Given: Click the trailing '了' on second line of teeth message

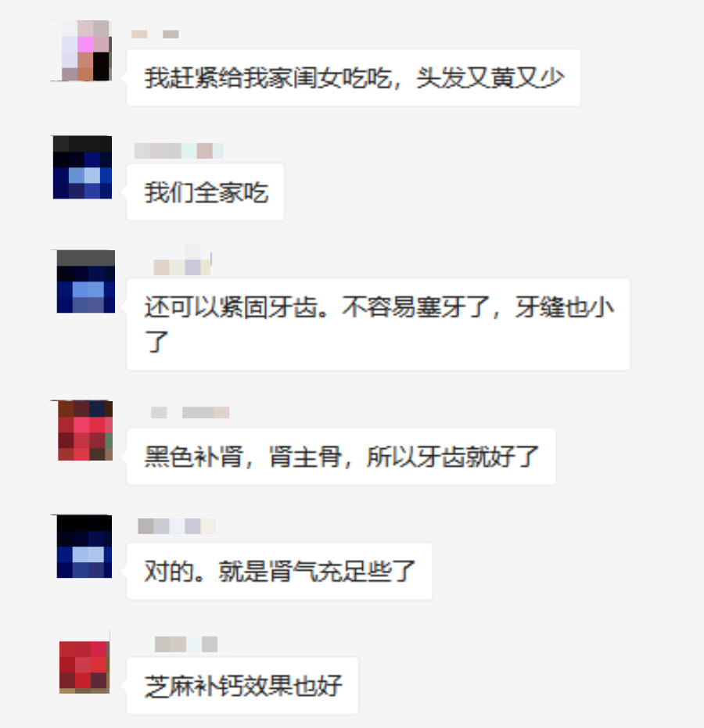Looking at the screenshot, I should pos(156,342).
